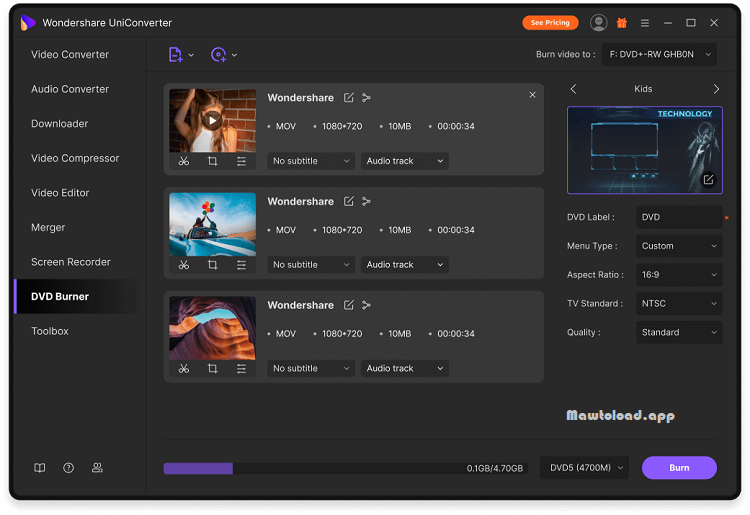Screen dimensions: 750x515
Task: Open the Video Compressor section
Action: 75,158
